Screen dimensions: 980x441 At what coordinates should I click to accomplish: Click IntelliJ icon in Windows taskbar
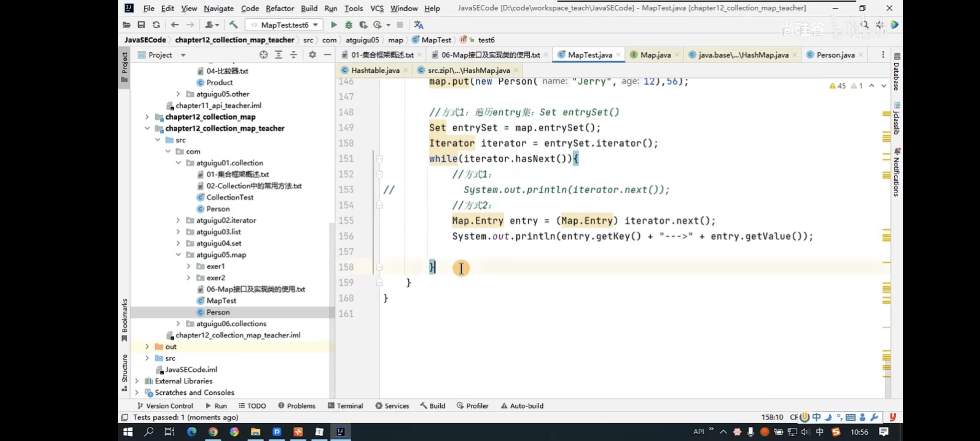point(340,431)
